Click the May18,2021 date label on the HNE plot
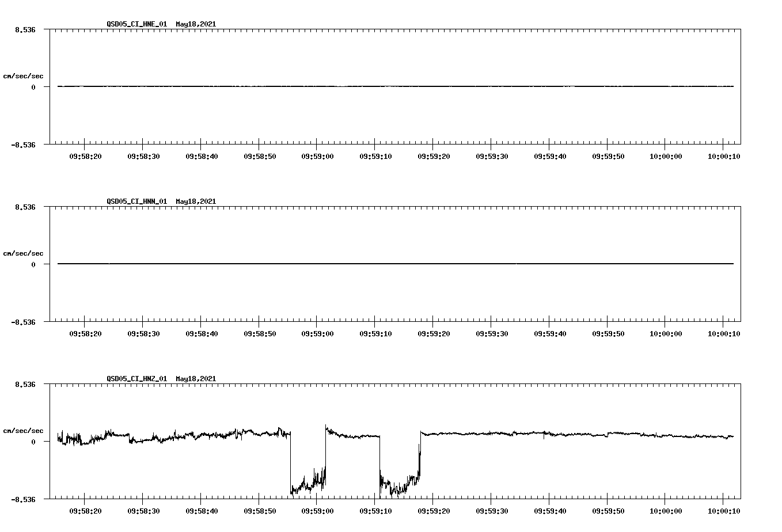 tap(195, 24)
